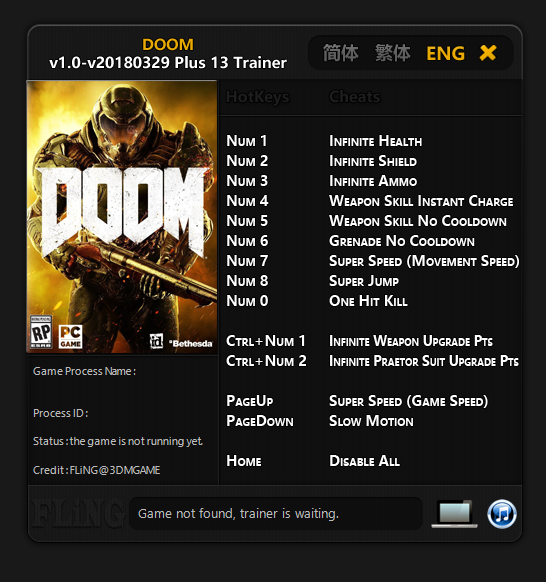Toggle the Infinite Health cheat

375,141
